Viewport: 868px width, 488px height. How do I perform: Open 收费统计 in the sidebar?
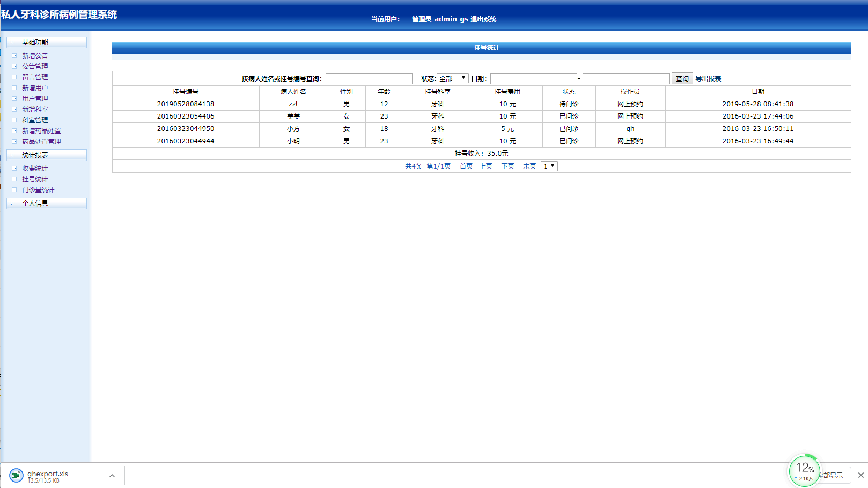pyautogui.click(x=35, y=169)
